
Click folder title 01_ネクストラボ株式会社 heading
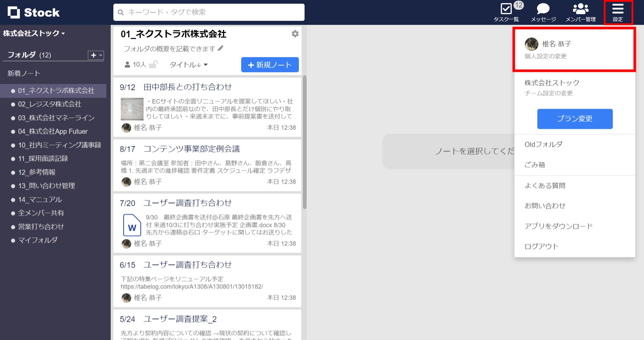(x=173, y=34)
